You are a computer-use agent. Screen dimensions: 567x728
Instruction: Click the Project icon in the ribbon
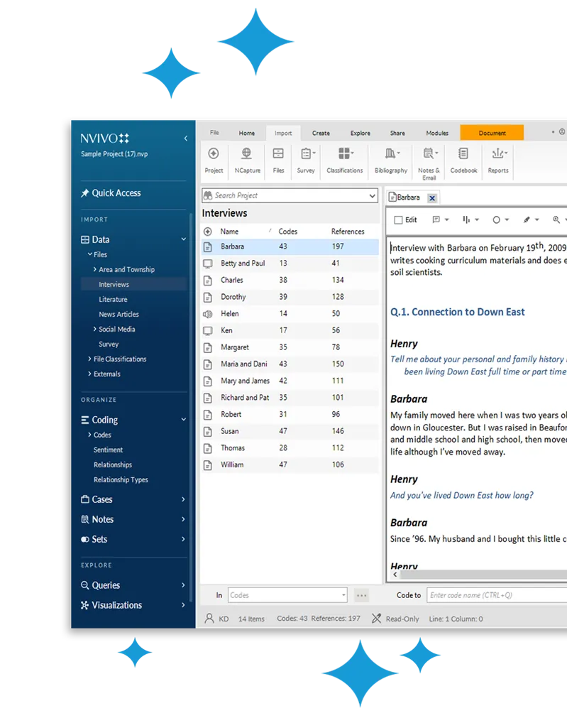(x=214, y=154)
